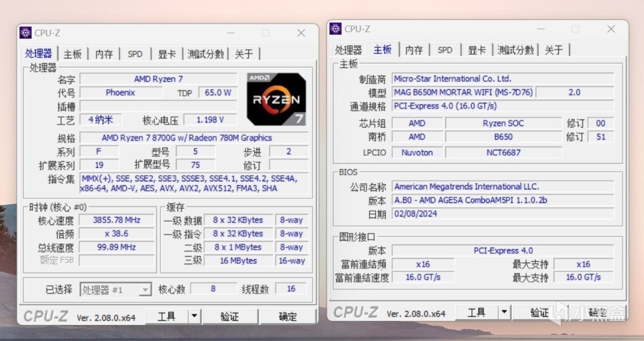
Task: Click the x 38.6 multiplier value
Action: 117,234
